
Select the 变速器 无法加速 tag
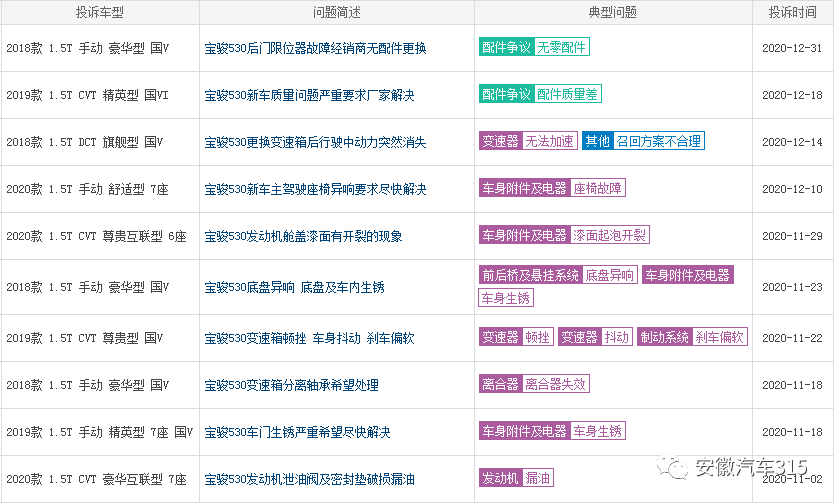coord(528,140)
